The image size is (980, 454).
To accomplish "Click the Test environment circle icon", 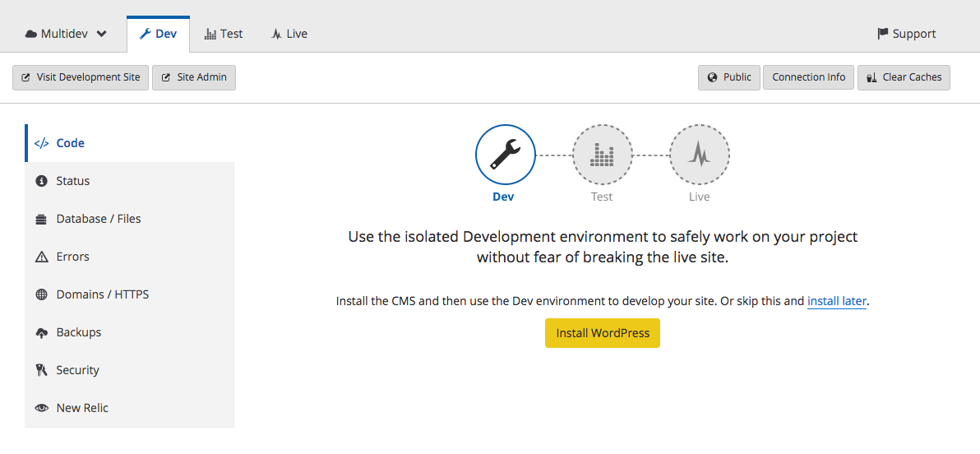I will coord(602,155).
